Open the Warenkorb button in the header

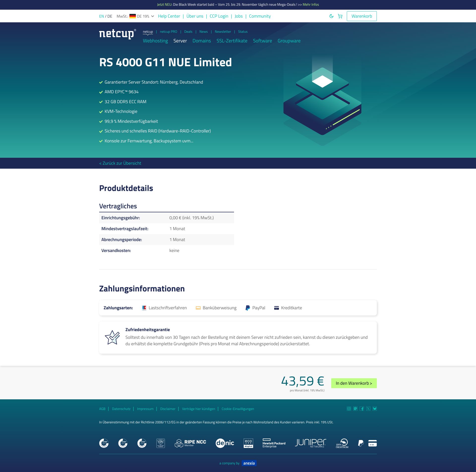[362, 16]
